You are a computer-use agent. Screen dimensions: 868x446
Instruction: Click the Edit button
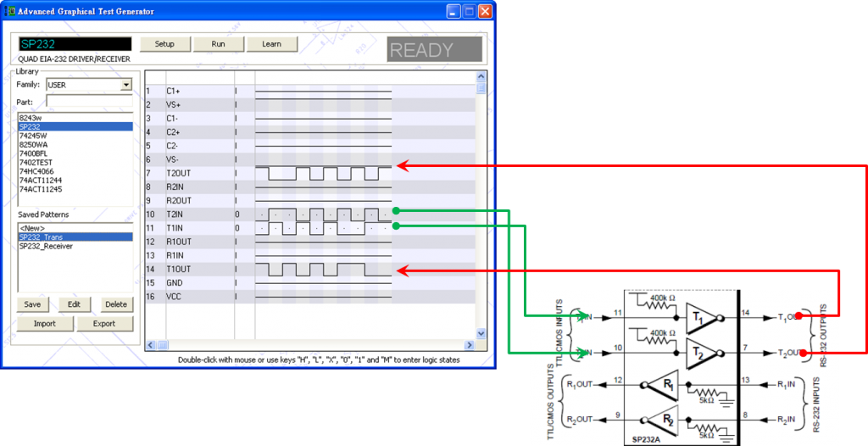75,304
